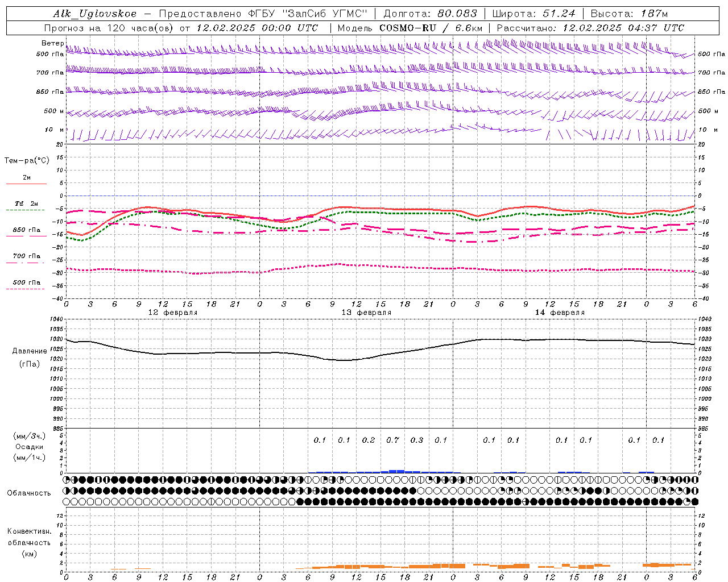Click the Осадки precipitation label
The width and height of the screenshot is (728, 582).
point(29,447)
